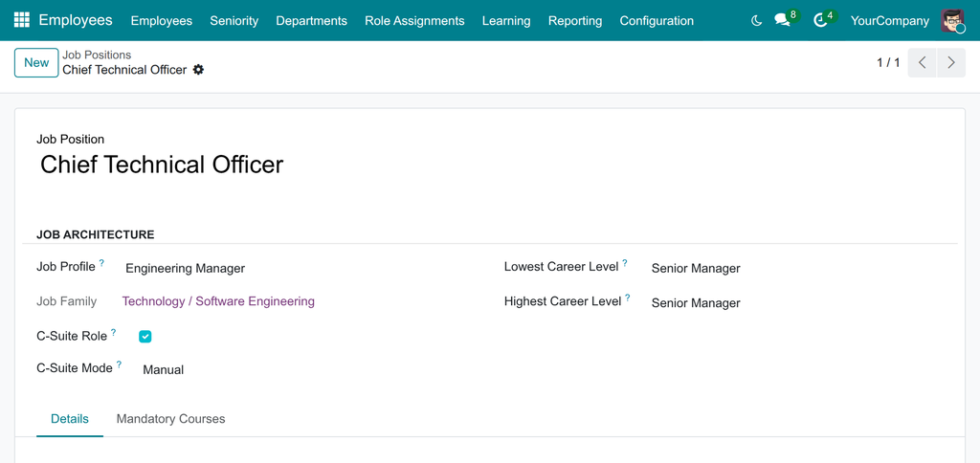Open user avatar menu

[x=952, y=21]
